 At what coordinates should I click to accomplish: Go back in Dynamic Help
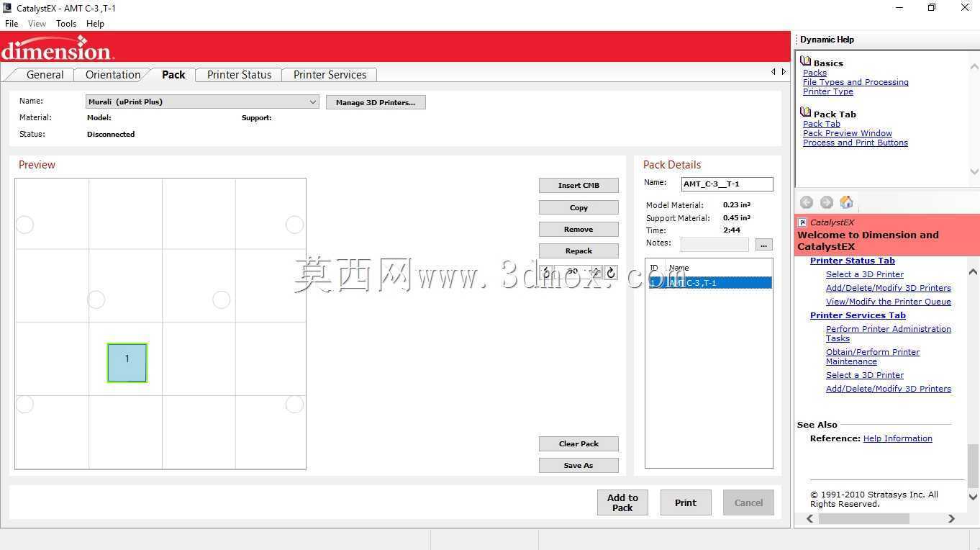point(807,202)
